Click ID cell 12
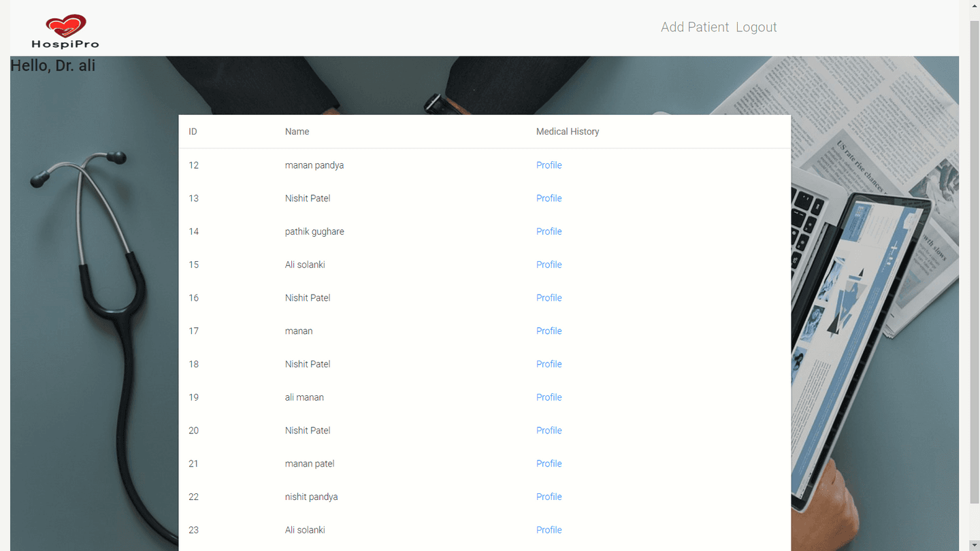This screenshot has width=980, height=551. 194,165
